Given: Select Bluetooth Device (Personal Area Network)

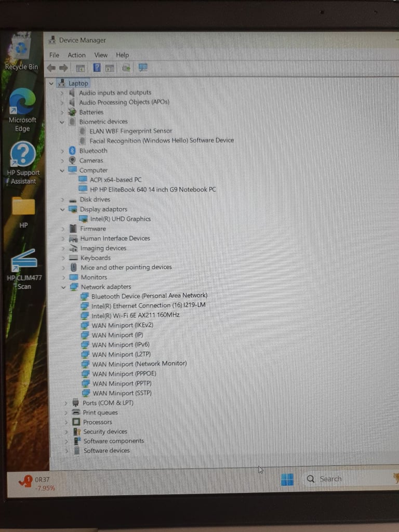Looking at the screenshot, I should point(149,296).
